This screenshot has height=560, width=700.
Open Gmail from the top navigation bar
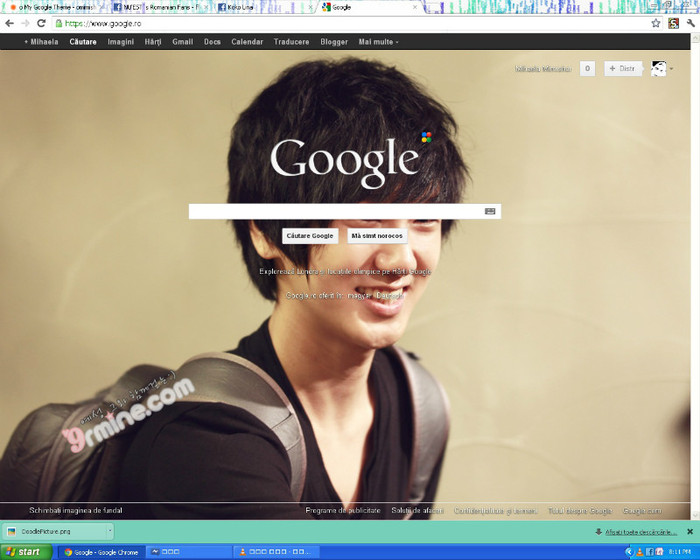182,42
